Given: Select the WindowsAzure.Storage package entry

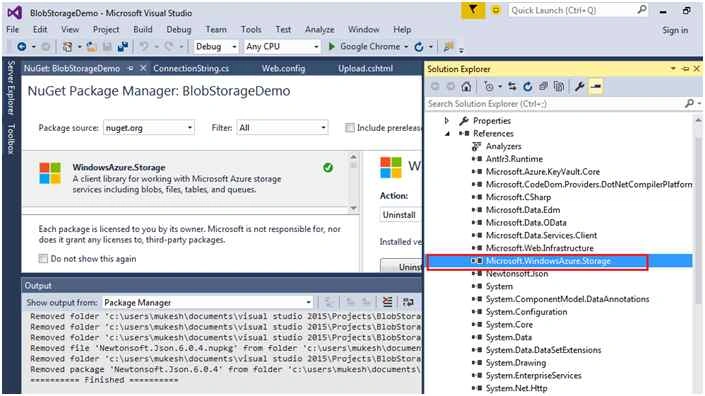Looking at the screenshot, I should 185,178.
